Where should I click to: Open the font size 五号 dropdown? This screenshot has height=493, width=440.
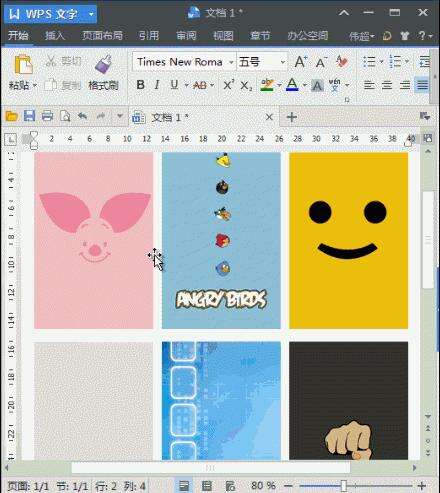click(x=283, y=62)
